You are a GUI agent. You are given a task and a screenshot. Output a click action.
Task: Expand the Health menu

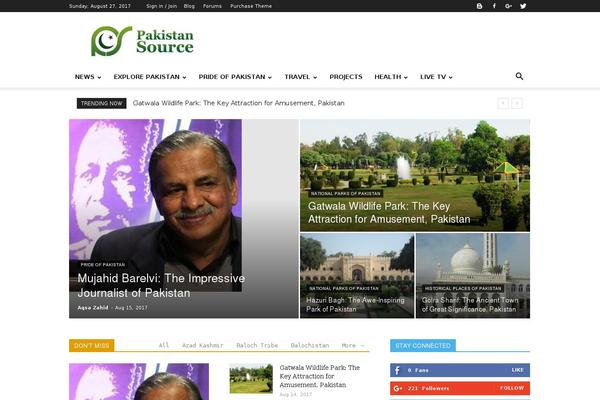391,77
